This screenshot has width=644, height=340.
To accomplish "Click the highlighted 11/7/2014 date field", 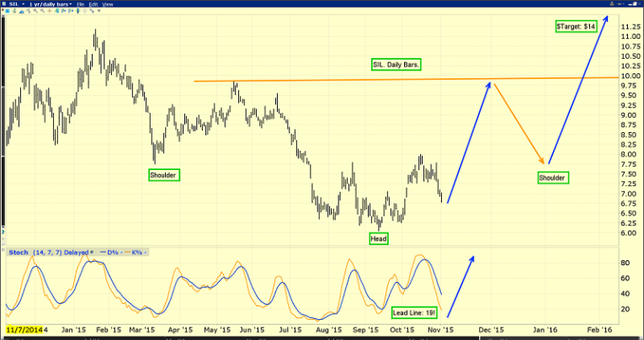I will point(25,331).
